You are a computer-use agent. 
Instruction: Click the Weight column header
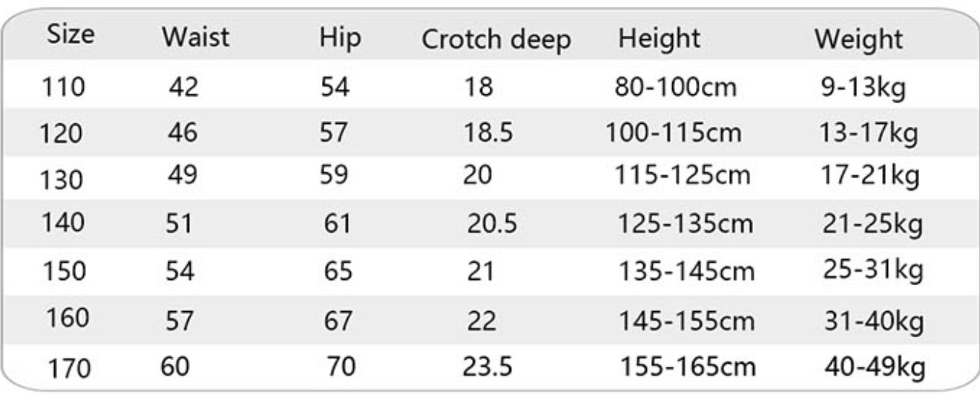tap(859, 39)
